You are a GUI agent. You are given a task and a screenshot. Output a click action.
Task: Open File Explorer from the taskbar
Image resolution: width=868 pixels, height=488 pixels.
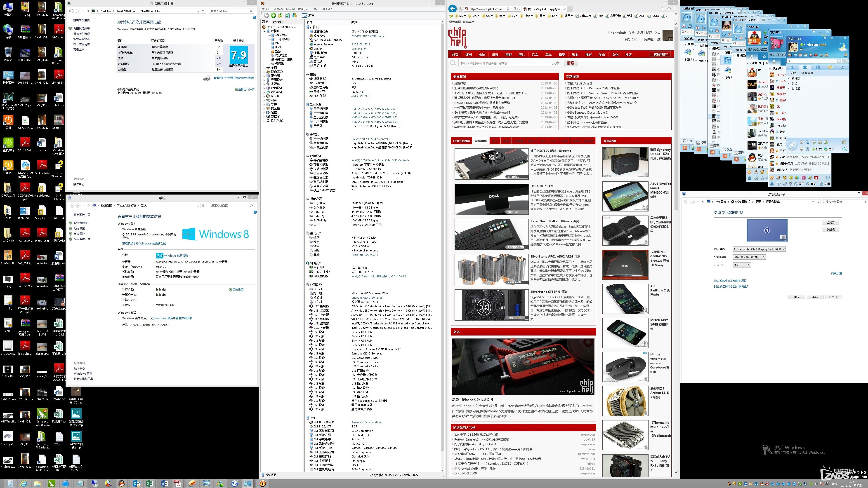38,484
